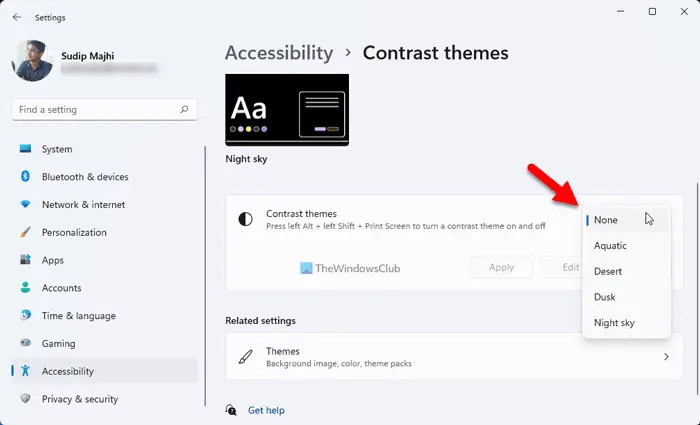Open the Get help link

pos(266,410)
